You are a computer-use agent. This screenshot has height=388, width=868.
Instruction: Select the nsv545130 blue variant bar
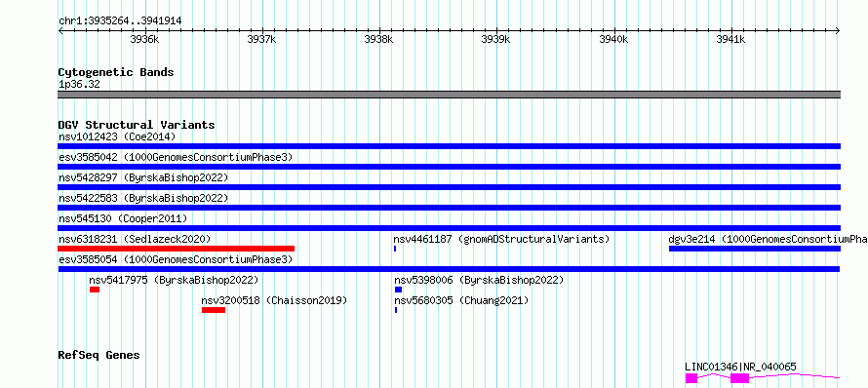449,228
